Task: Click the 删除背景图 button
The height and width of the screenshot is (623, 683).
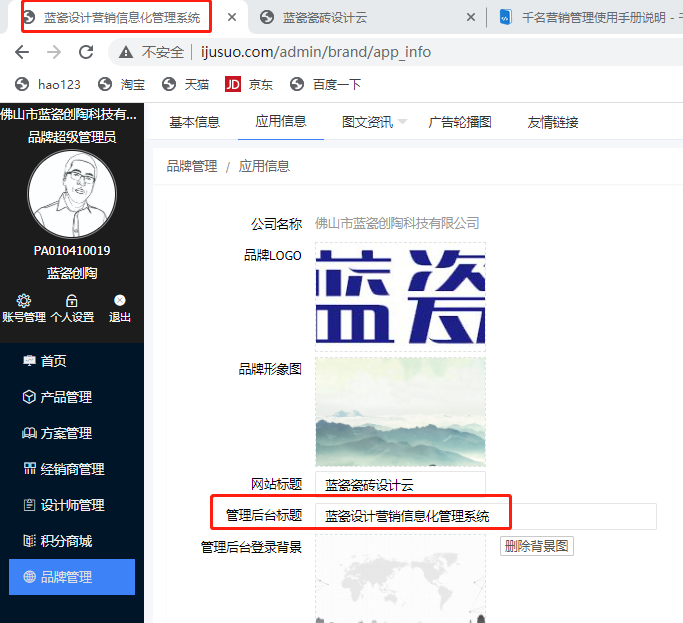Action: (537, 546)
